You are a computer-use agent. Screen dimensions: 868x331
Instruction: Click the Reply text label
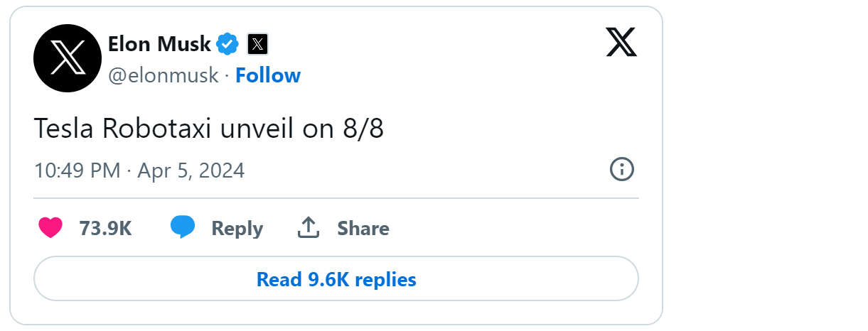(x=237, y=229)
